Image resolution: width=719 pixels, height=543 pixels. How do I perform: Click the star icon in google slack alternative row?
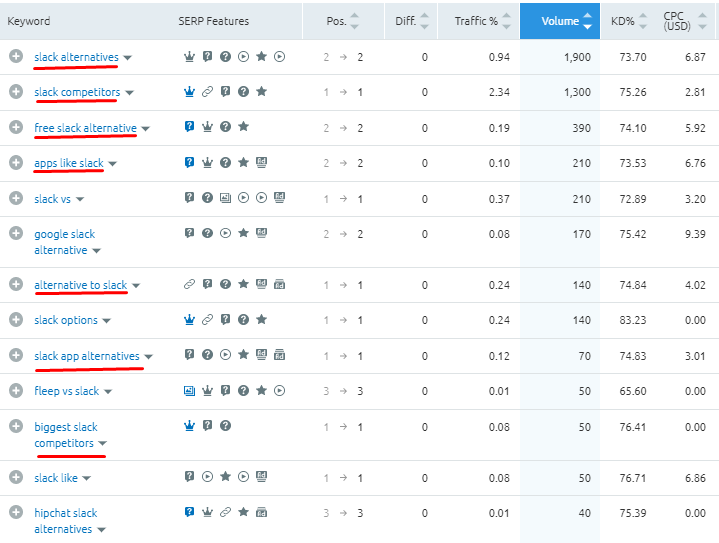pos(243,233)
